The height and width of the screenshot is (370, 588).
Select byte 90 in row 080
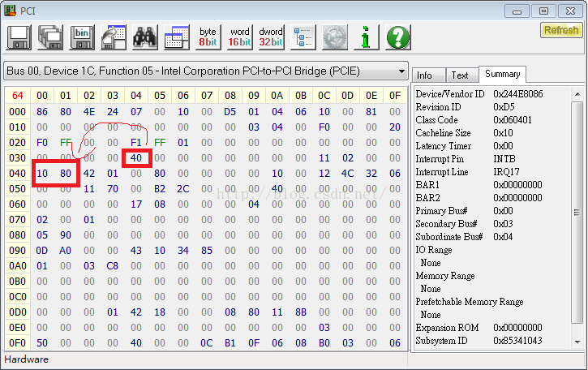pyautogui.click(x=66, y=235)
